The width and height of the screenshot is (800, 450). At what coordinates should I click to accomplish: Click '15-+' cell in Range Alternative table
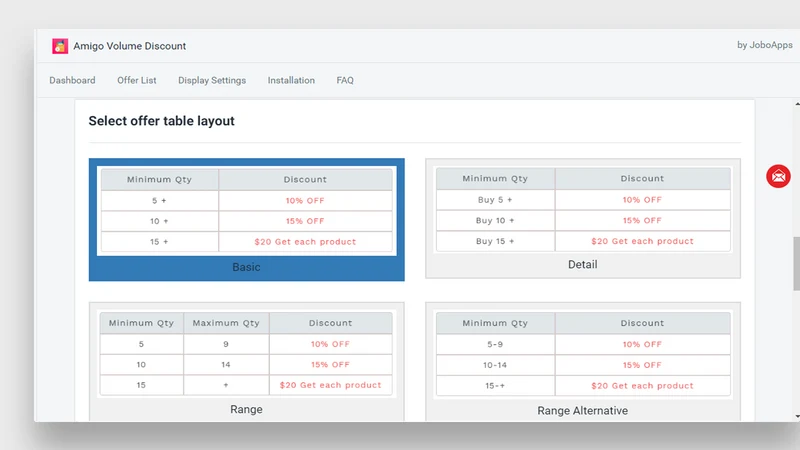pos(495,386)
